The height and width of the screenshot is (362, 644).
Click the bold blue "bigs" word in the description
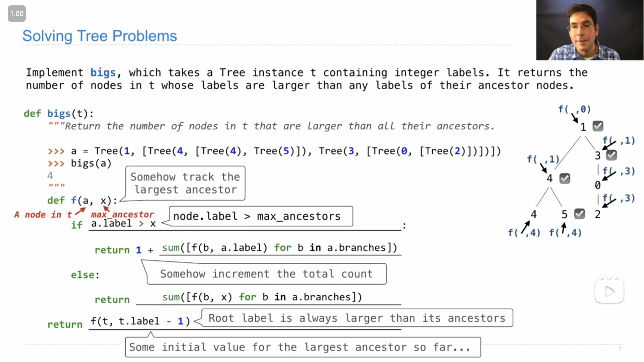point(103,72)
